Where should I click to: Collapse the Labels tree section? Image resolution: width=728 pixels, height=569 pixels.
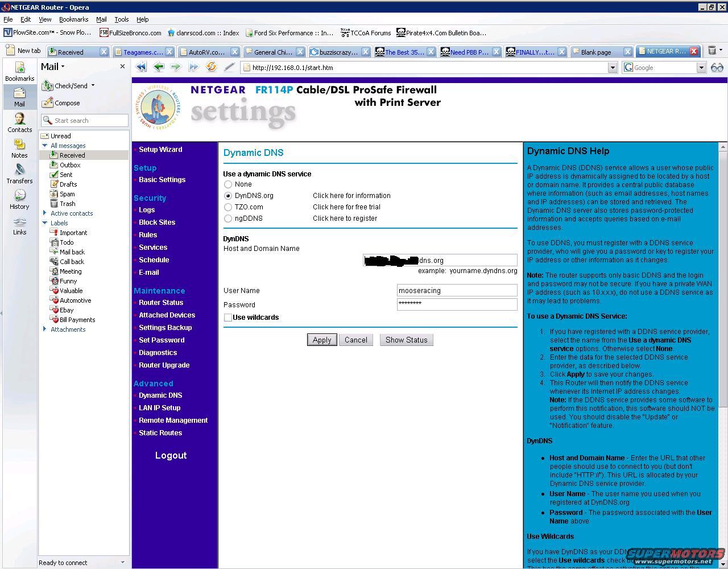(x=45, y=223)
